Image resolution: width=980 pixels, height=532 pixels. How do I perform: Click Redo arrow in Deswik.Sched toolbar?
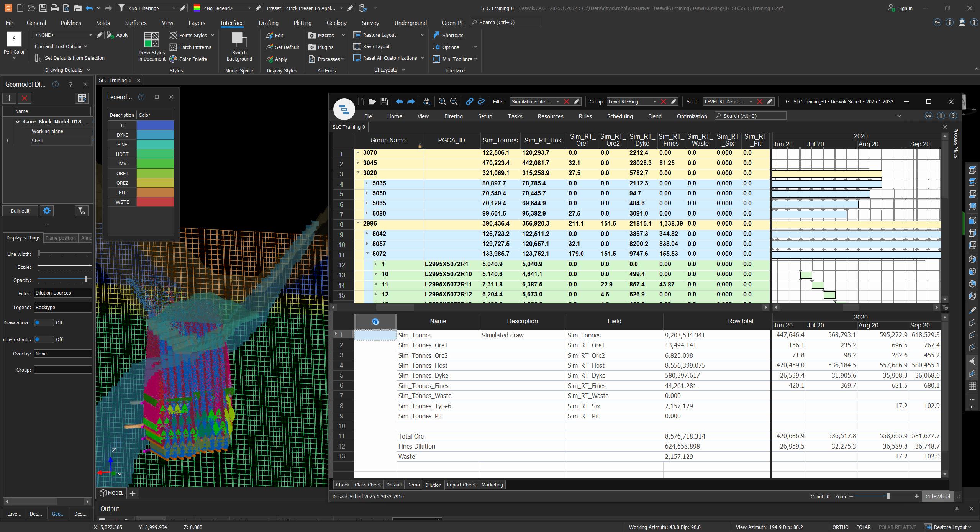tap(411, 101)
